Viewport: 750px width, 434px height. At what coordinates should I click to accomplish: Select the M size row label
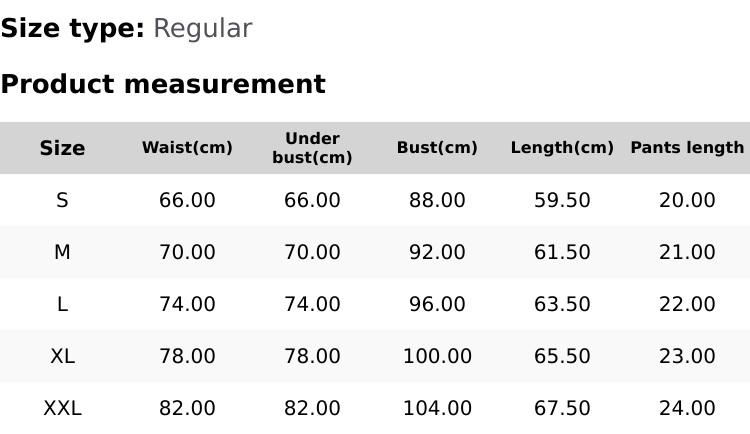coord(62,252)
